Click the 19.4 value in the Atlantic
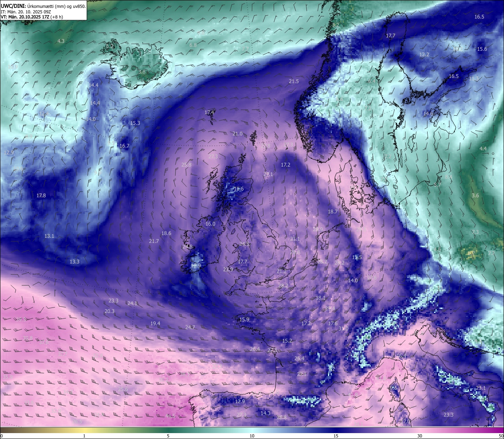 (x=155, y=323)
